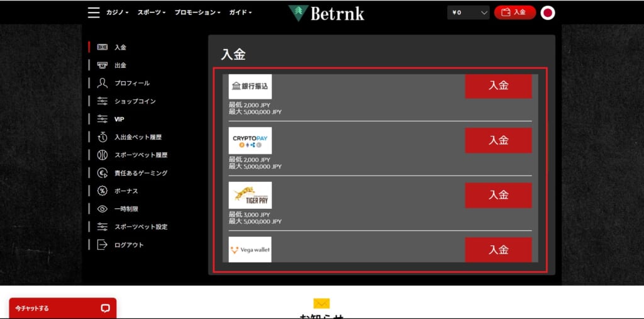Screen dimensions: 644x319
Task: Open 責任あるゲーミング in the sidebar
Action: [141, 173]
